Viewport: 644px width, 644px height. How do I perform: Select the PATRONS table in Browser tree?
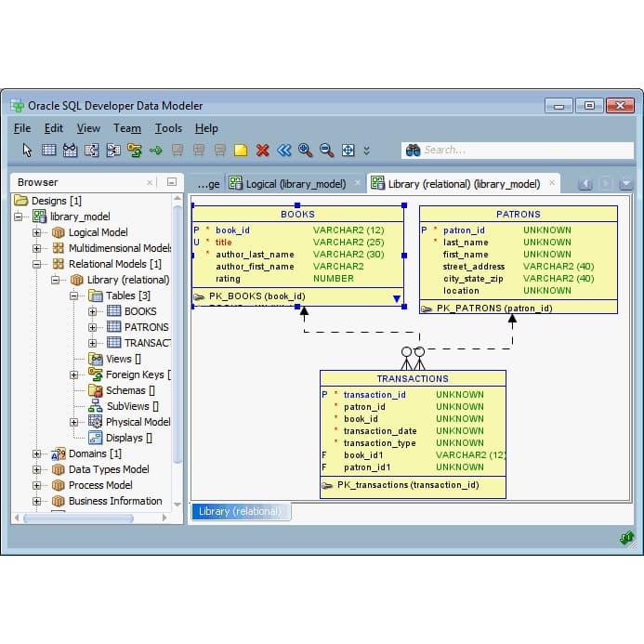point(146,327)
